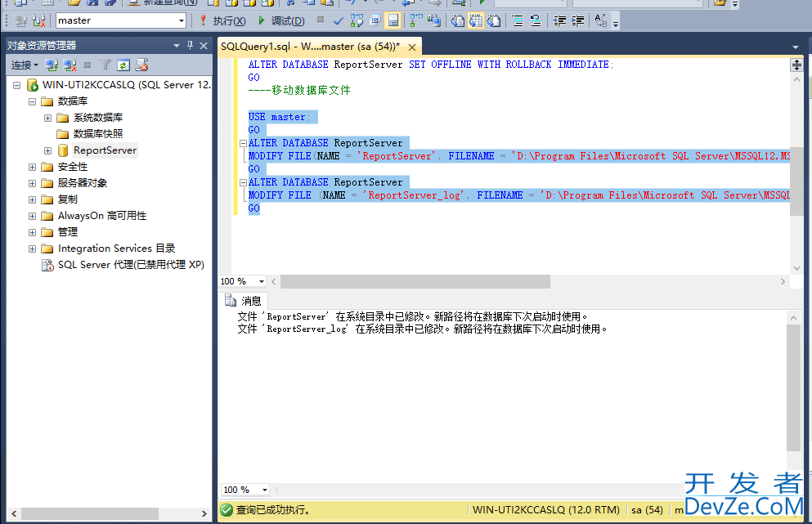Open the messages pane 100 % zoom dropdown
The height and width of the screenshot is (524, 812).
click(x=265, y=490)
